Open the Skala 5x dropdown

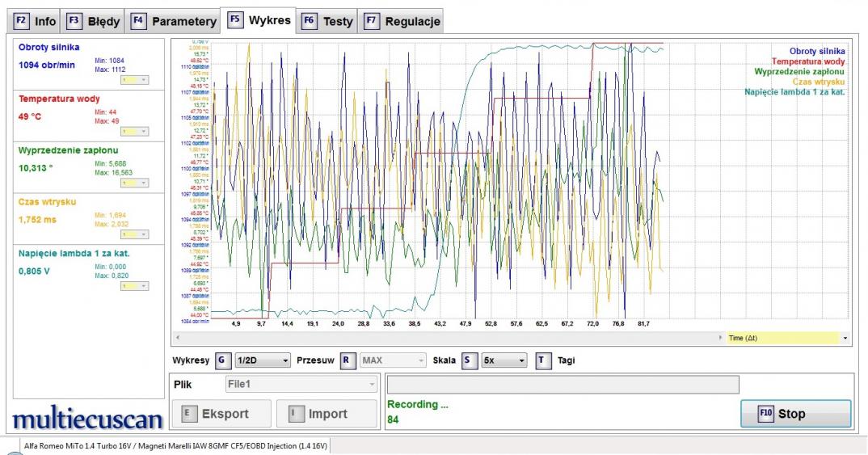504,360
